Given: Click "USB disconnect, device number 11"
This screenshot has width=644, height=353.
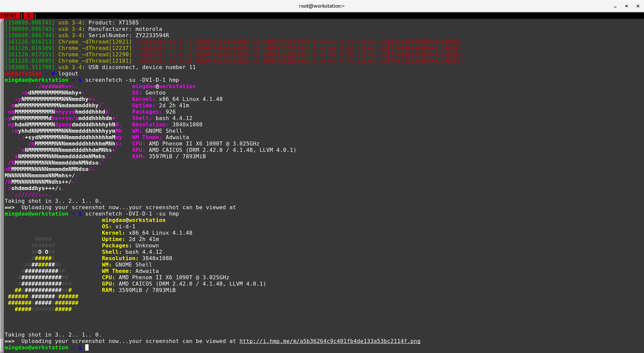Looking at the screenshot, I should [142, 67].
